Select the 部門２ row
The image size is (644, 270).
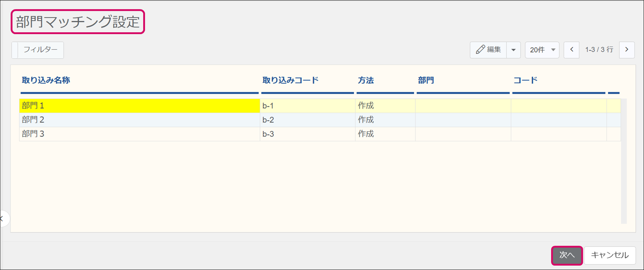(x=140, y=120)
